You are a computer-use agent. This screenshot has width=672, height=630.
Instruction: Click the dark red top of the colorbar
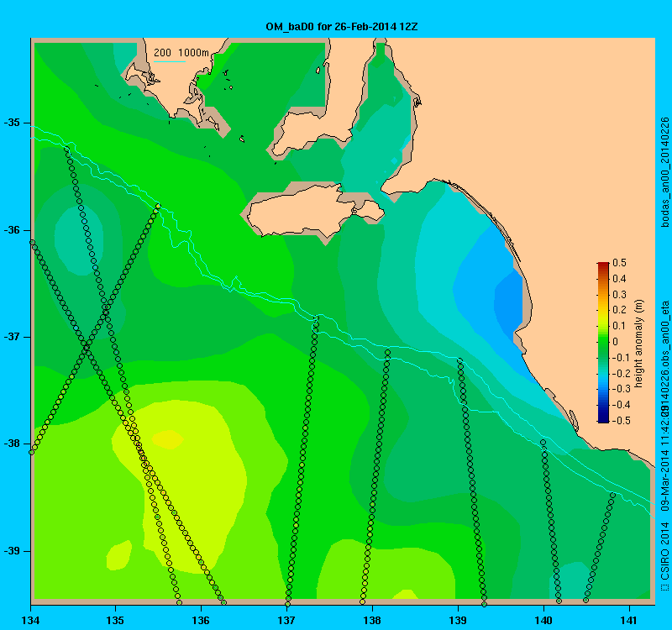[x=603, y=265]
